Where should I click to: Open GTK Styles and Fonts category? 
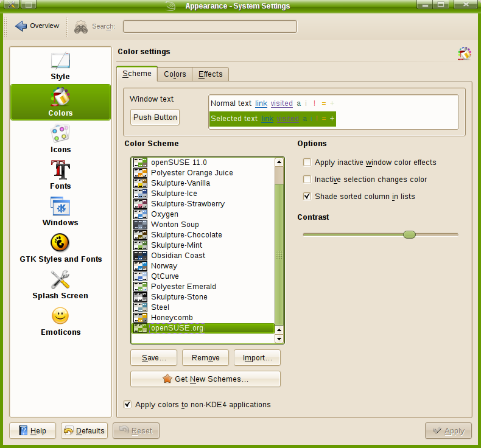pos(60,248)
